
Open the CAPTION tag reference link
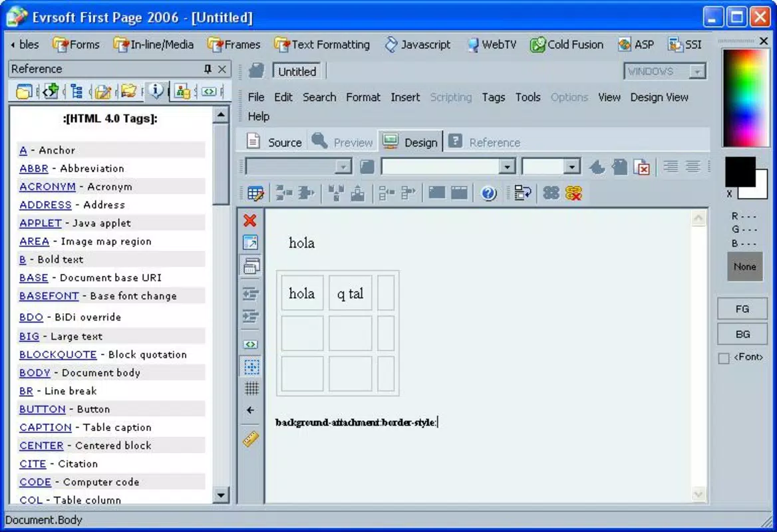tap(45, 428)
